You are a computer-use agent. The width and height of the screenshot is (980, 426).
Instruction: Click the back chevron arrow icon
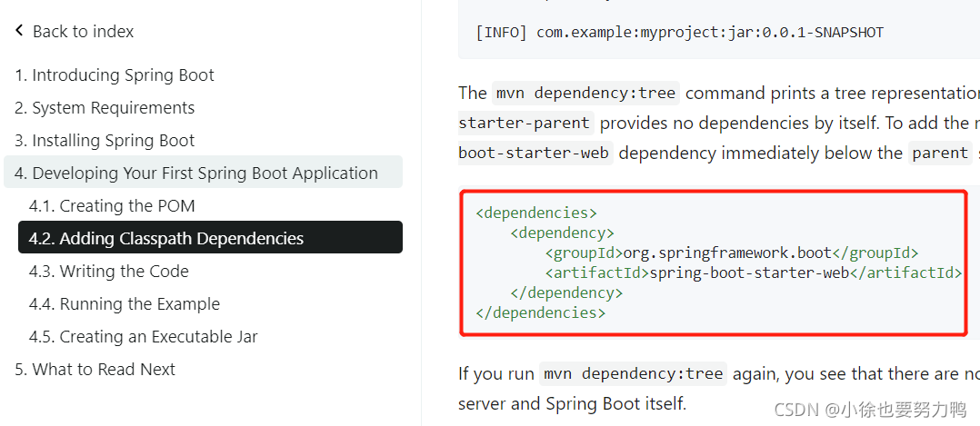(x=19, y=30)
